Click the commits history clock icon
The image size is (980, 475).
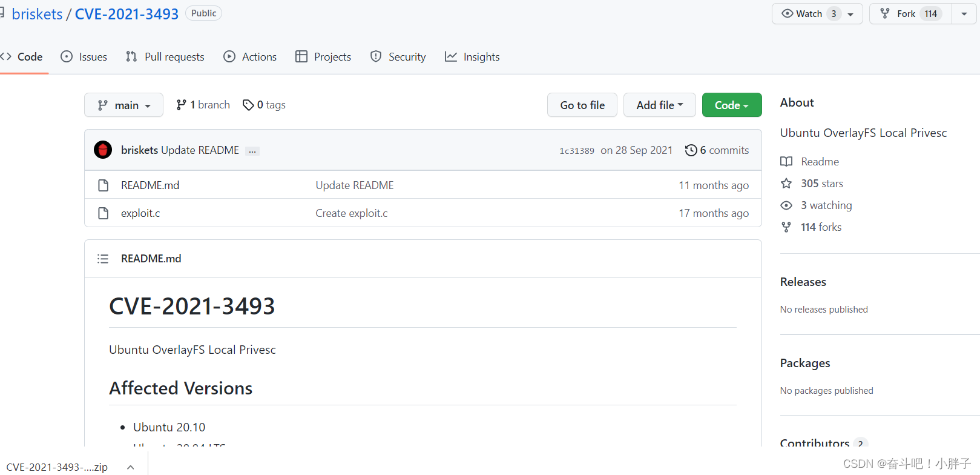(x=691, y=150)
